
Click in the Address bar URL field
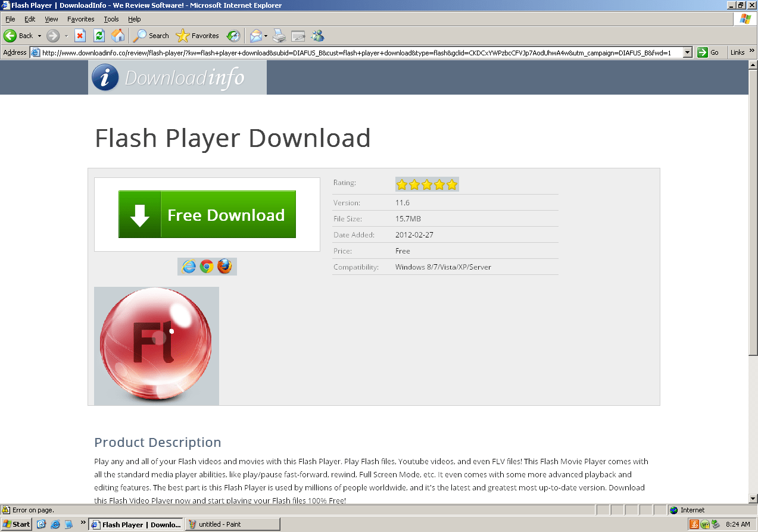(355, 52)
